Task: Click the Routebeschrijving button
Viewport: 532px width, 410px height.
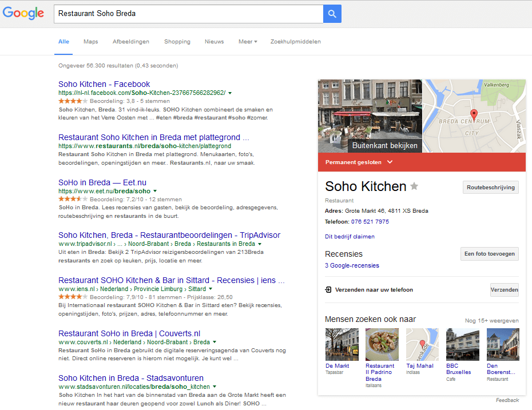Action: pos(490,187)
